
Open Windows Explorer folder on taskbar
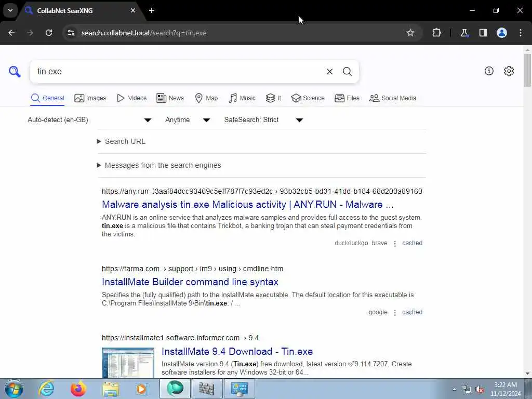(x=111, y=389)
